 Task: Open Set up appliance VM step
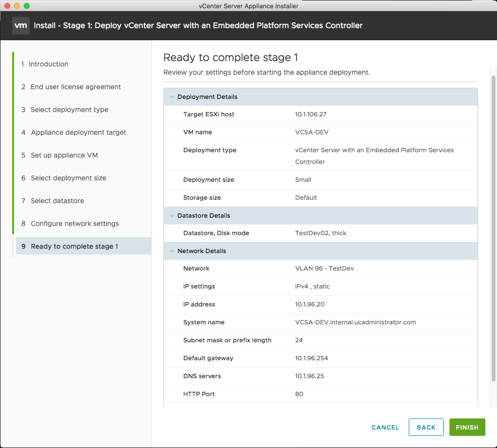pos(64,155)
